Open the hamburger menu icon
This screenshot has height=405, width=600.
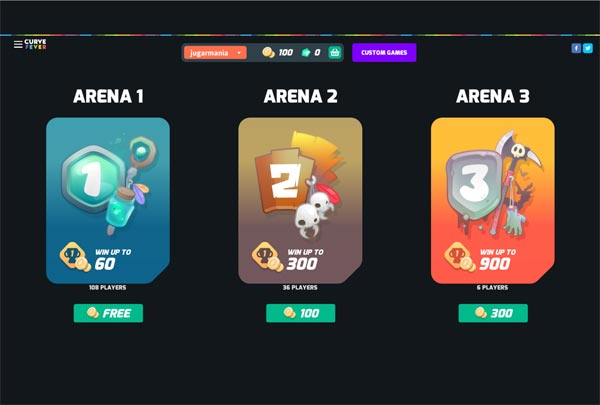coord(18,44)
